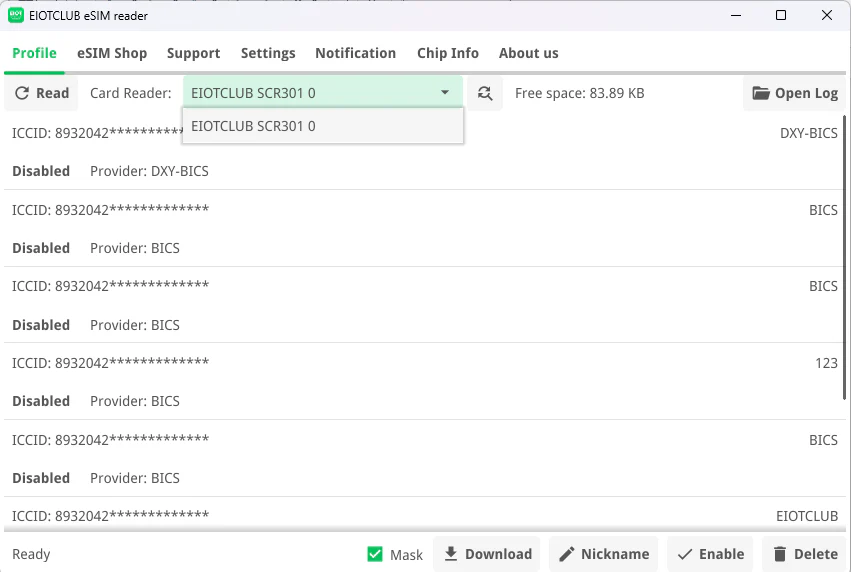The height and width of the screenshot is (572, 851).
Task: Select the profile nicknamed 123
Action: pos(423,382)
